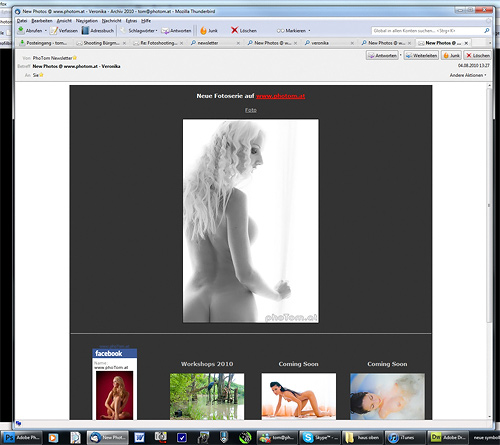Click the star next to PhoTom Newsletter sender
500x445 pixels.
[75, 58]
